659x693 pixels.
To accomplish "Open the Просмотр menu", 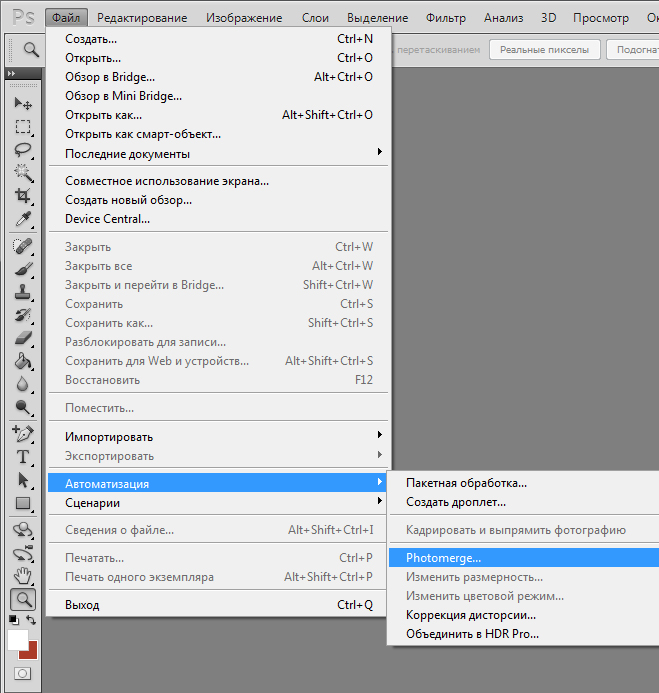I will (x=601, y=18).
